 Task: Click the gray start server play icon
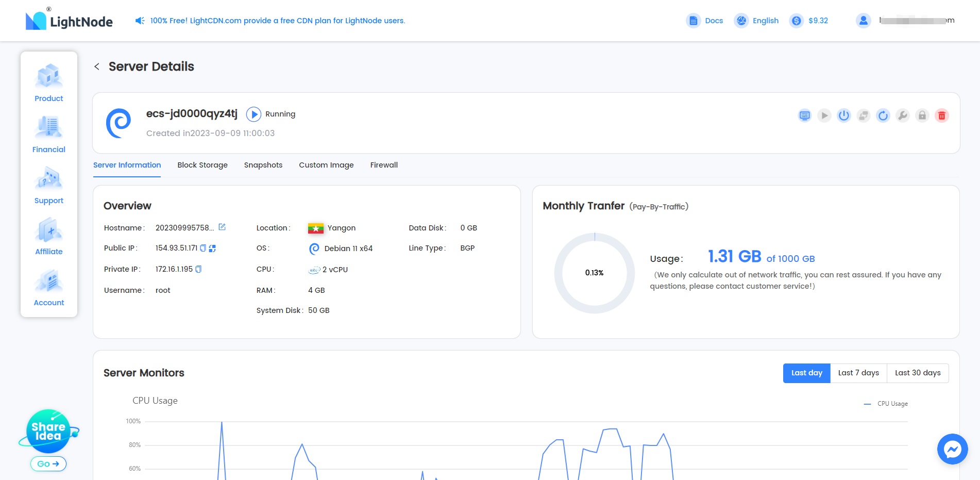824,115
